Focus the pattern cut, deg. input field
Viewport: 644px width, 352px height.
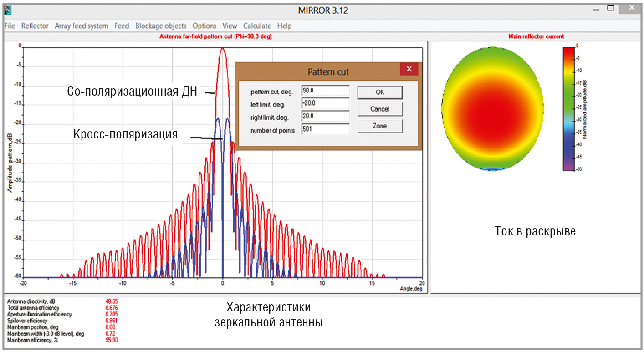(x=325, y=91)
